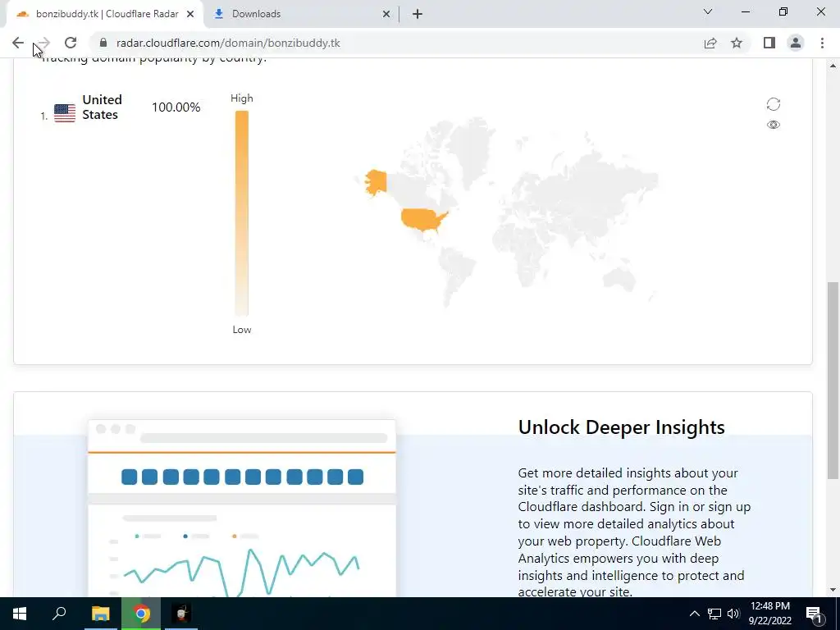Image resolution: width=840 pixels, height=630 pixels.
Task: Open the browser side panel
Action: tap(769, 43)
